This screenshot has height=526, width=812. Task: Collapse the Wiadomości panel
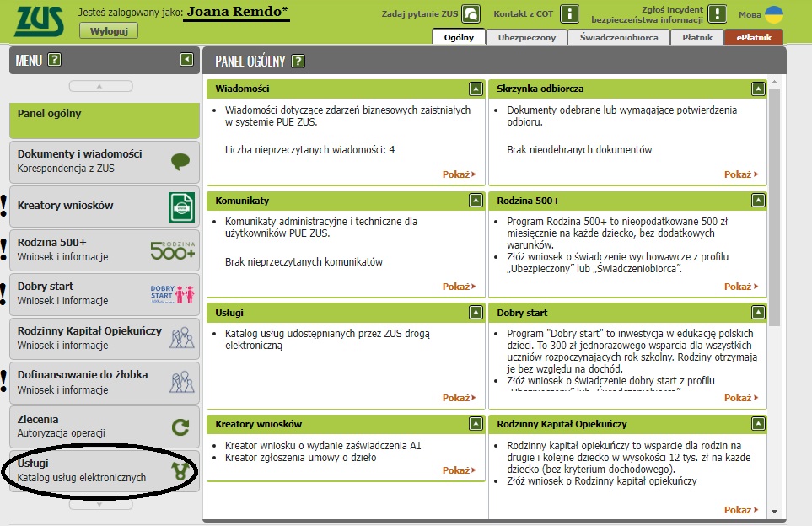(x=476, y=89)
